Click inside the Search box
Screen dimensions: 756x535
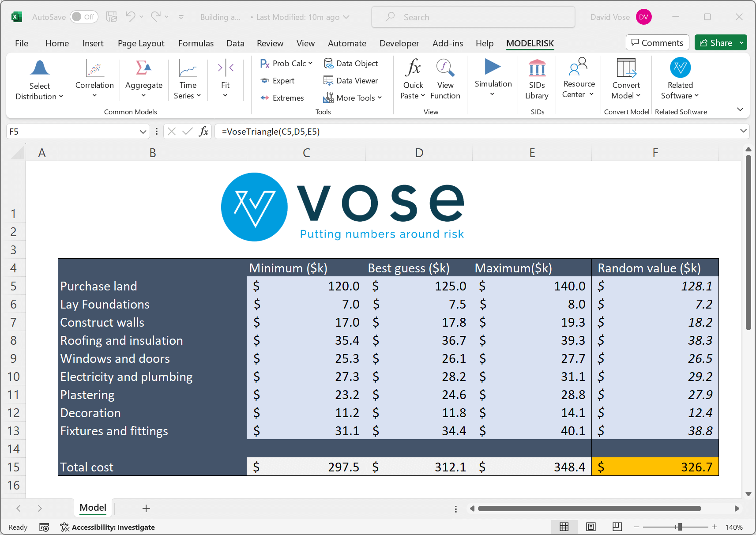[473, 17]
